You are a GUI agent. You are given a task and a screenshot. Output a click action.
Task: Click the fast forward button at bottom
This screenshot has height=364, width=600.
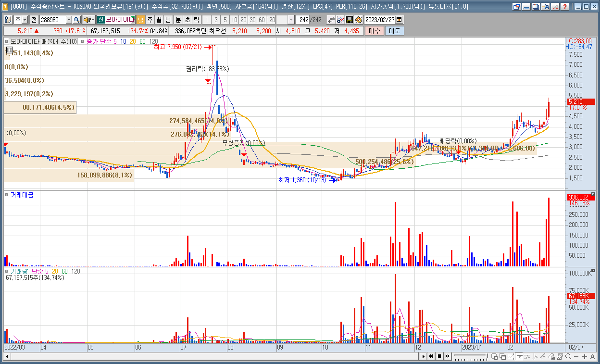[448, 356]
